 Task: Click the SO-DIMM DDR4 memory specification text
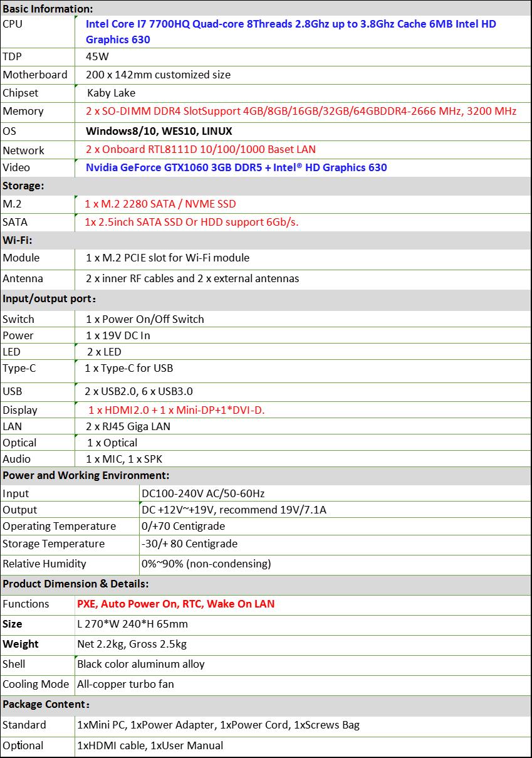(301, 112)
